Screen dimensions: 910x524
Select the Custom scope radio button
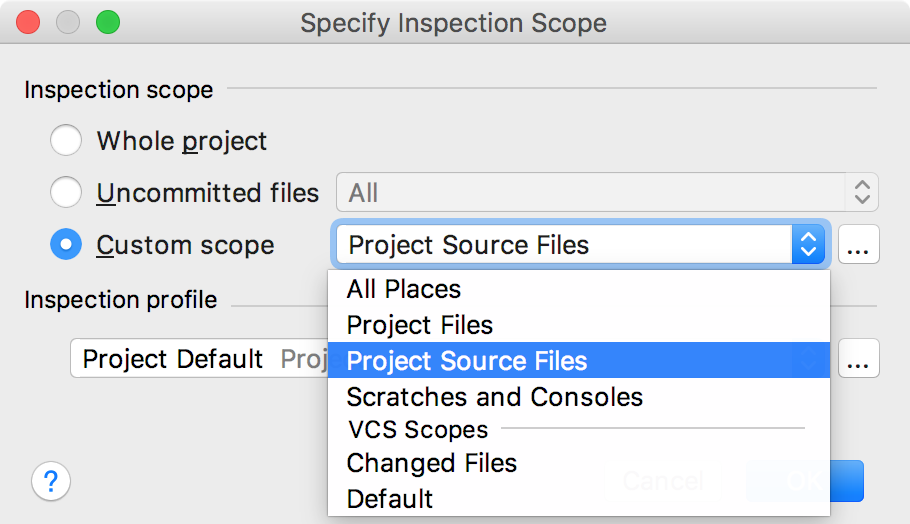click(x=66, y=244)
